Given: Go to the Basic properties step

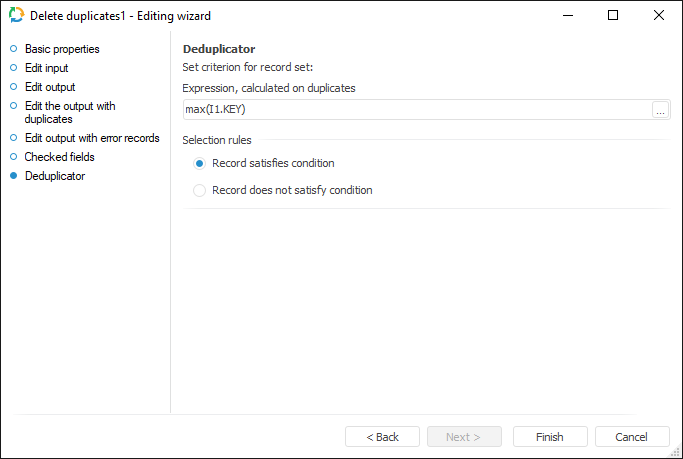Looking at the screenshot, I should click(62, 49).
